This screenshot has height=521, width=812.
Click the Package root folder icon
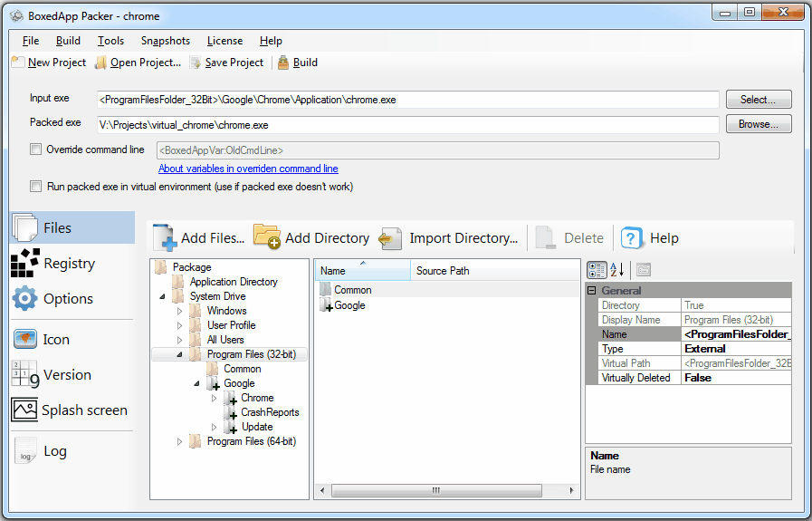pos(161,267)
